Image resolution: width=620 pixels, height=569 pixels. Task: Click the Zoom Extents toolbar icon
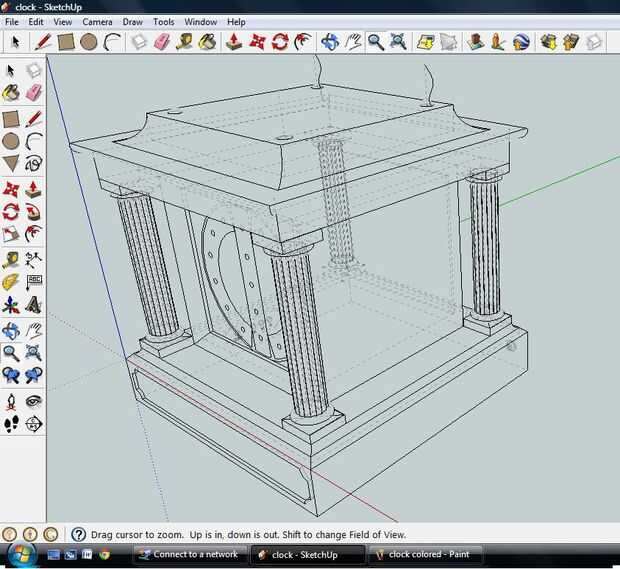[x=398, y=42]
